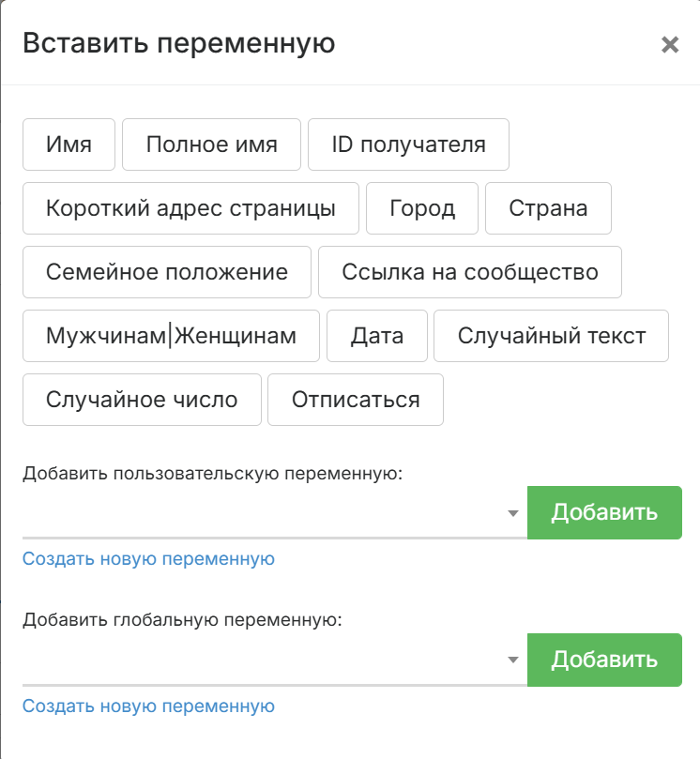Open the user variable dropdown arrow

(512, 513)
